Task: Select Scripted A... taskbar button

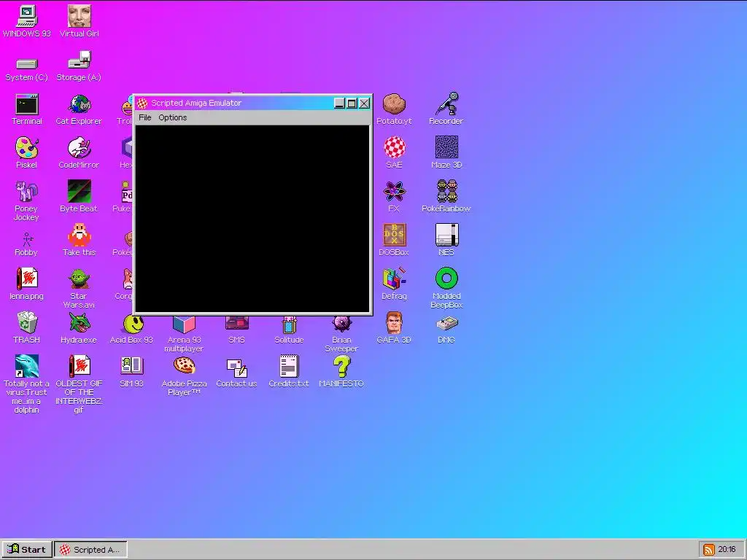Action: 90,550
